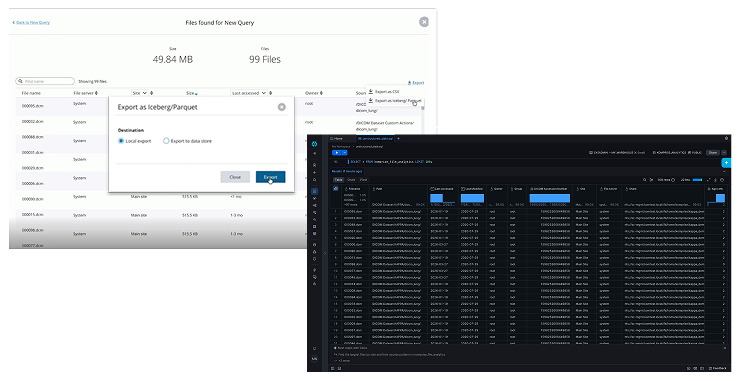Choose Export as CSV menu entry
This screenshot has height=381, width=742.
tap(384, 91)
